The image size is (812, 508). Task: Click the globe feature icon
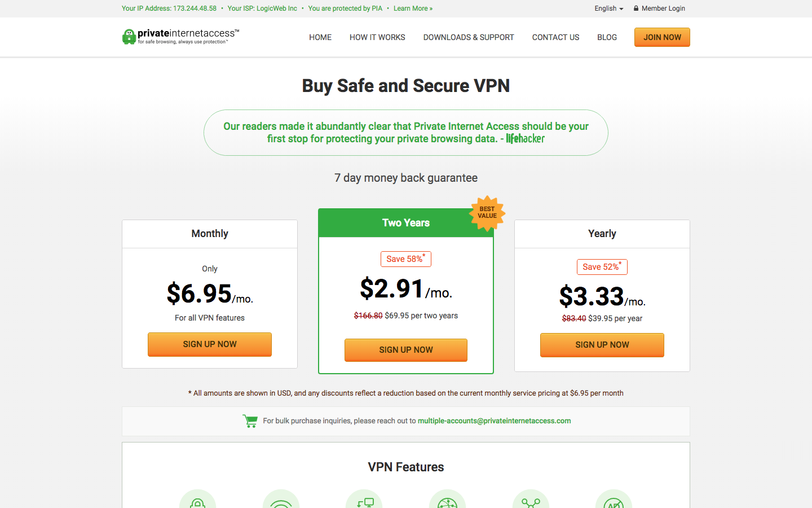pyautogui.click(x=447, y=499)
